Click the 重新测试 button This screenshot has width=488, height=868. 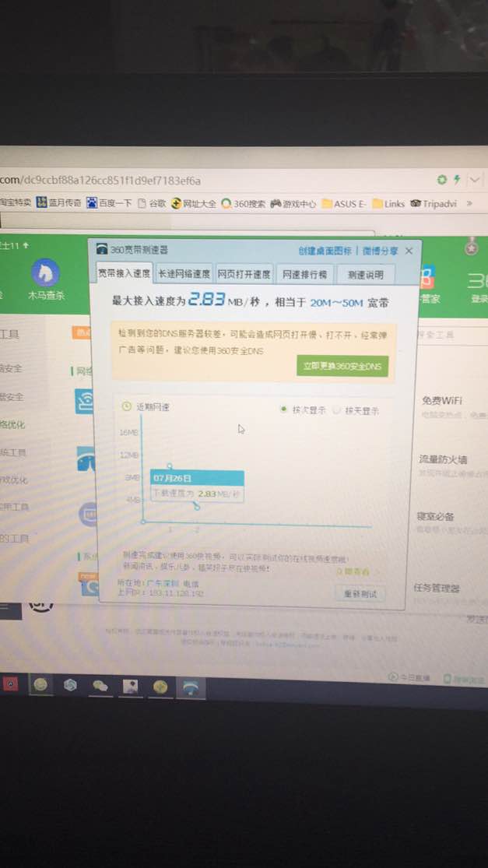(x=360, y=593)
